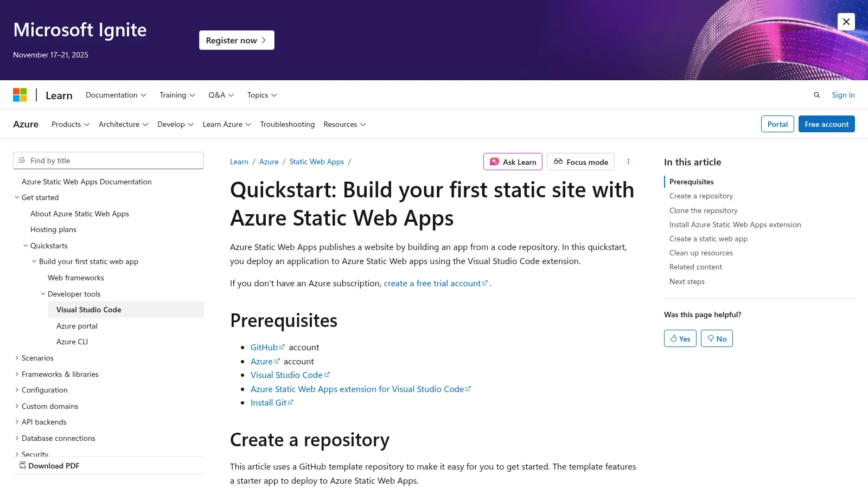The image size is (868, 488).
Task: Jump to Prerequisites in article outline
Action: point(692,182)
